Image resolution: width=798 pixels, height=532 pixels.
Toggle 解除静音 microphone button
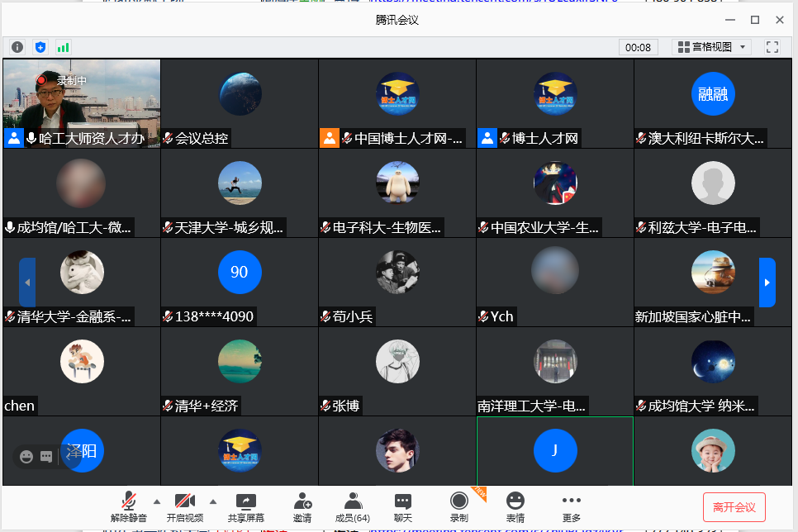coord(128,507)
